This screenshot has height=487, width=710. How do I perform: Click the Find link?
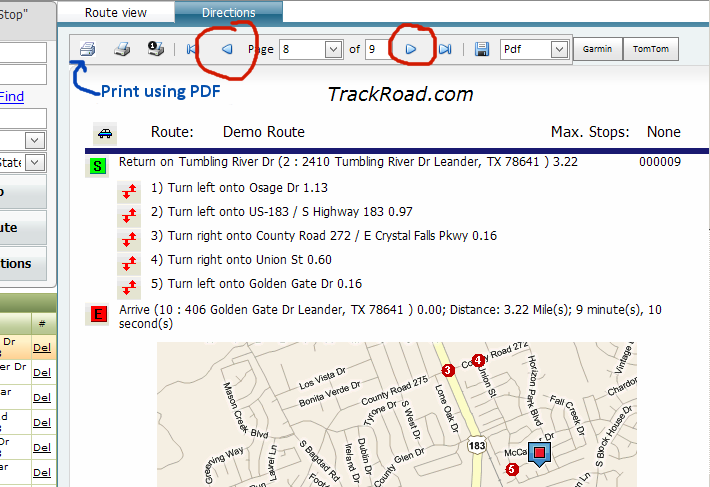12,96
